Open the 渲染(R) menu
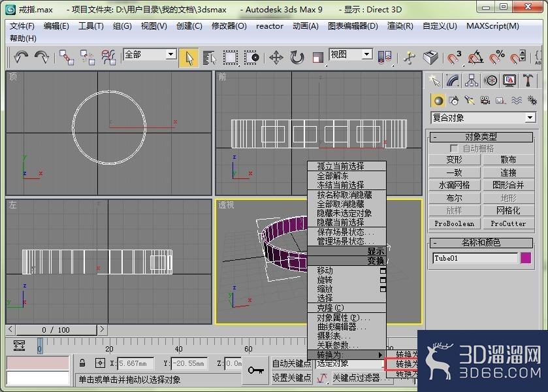 pos(400,26)
